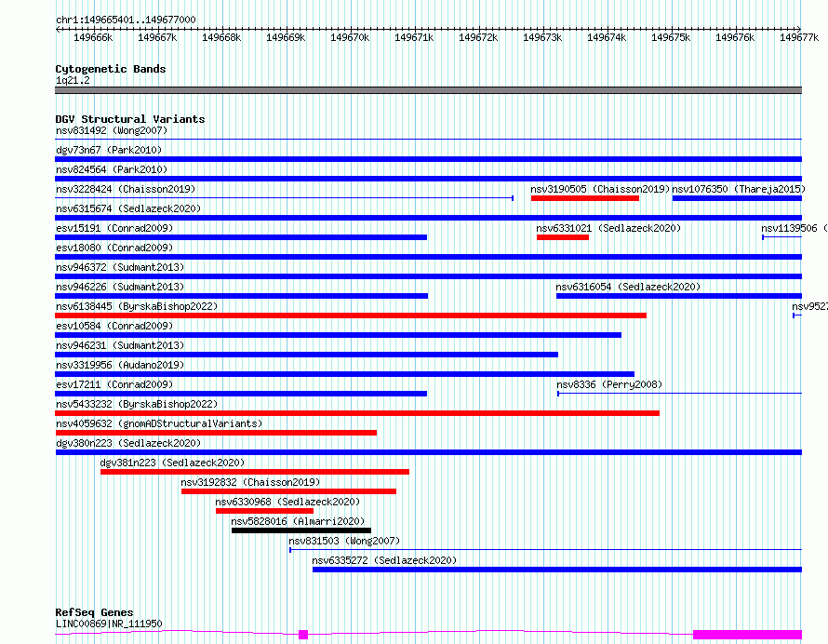Open the nsv824564 (Park2010) variant label
The image size is (828, 644).
112,169
